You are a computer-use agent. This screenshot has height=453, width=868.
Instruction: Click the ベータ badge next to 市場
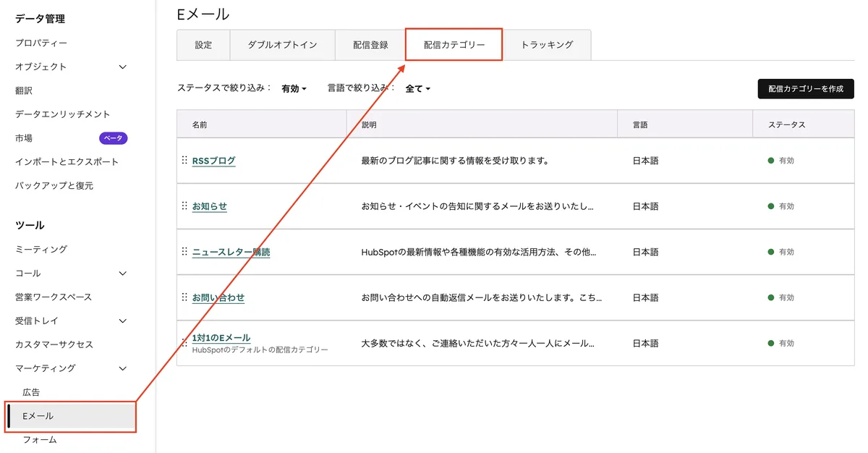113,137
